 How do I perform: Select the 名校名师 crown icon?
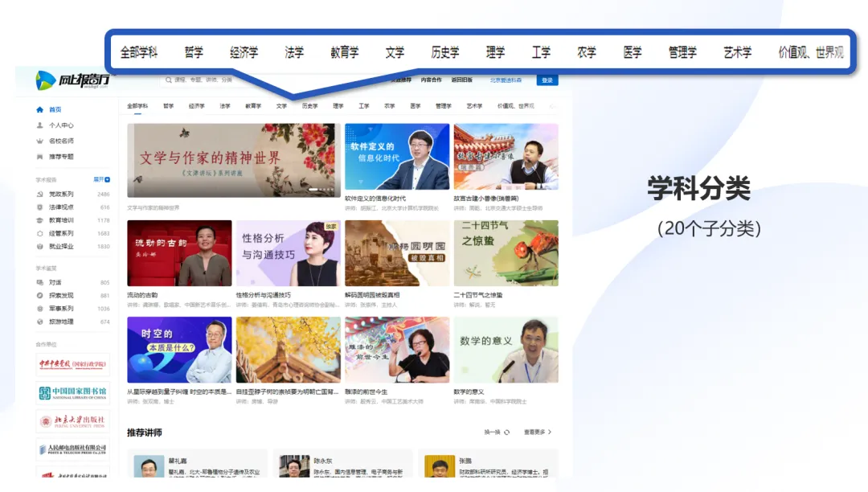[x=40, y=141]
